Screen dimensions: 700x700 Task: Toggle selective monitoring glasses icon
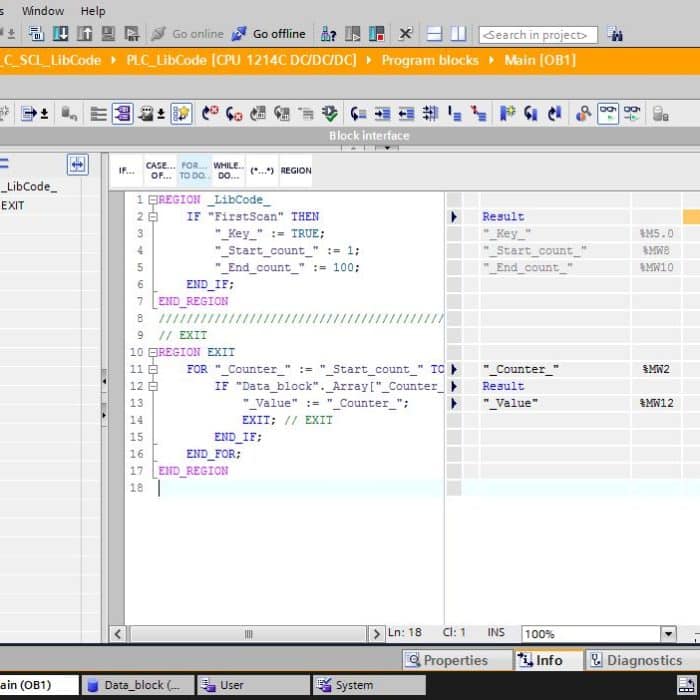pos(632,114)
